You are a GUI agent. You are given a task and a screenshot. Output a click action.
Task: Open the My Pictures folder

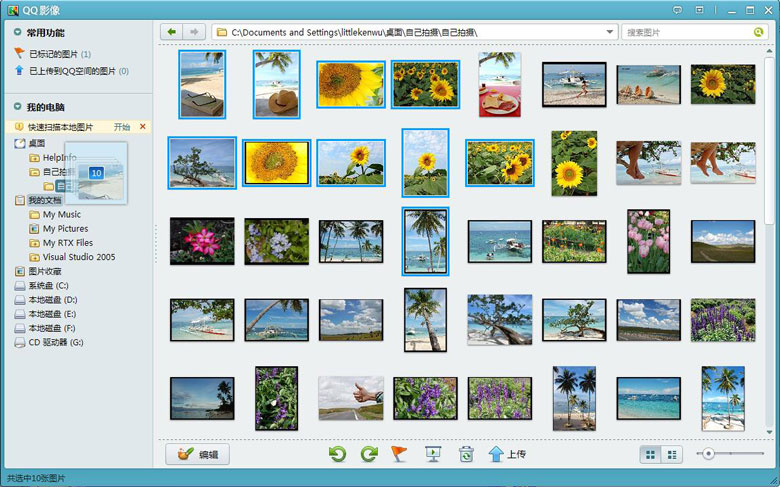[x=65, y=229]
